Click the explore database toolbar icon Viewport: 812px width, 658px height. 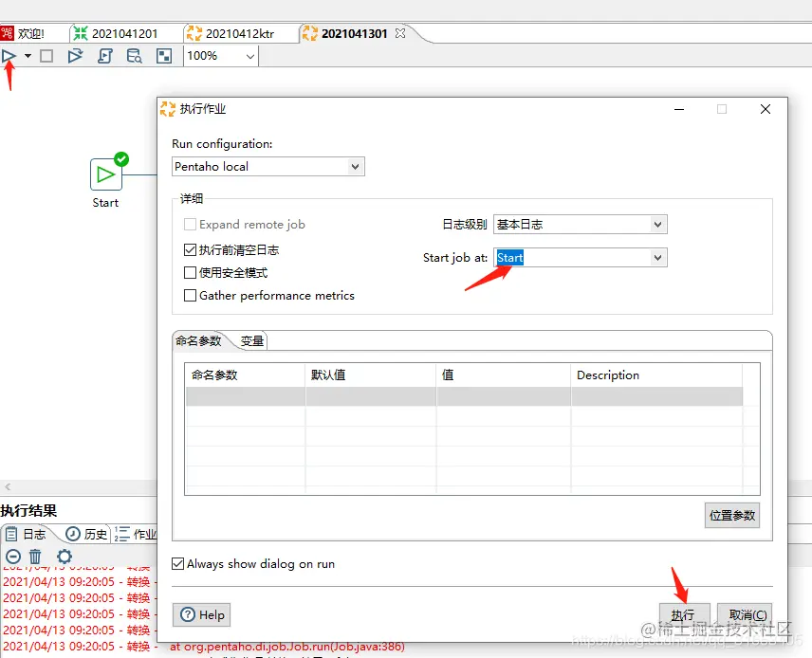tap(134, 56)
